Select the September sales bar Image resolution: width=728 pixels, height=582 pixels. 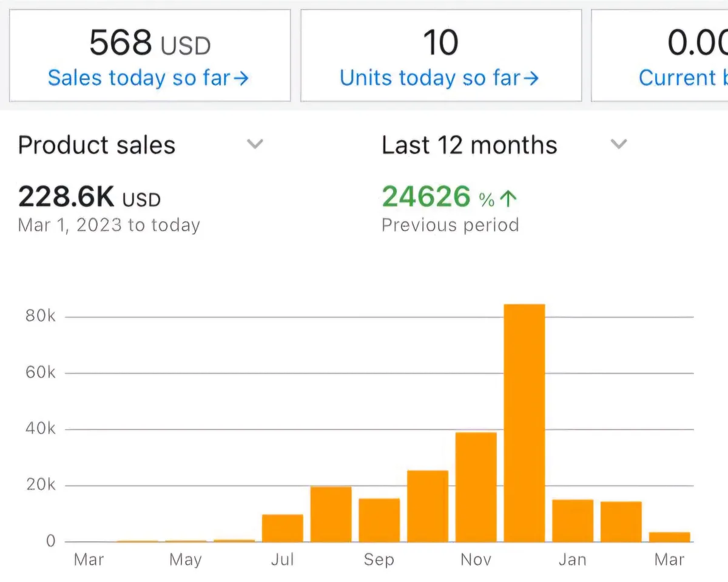point(379,520)
